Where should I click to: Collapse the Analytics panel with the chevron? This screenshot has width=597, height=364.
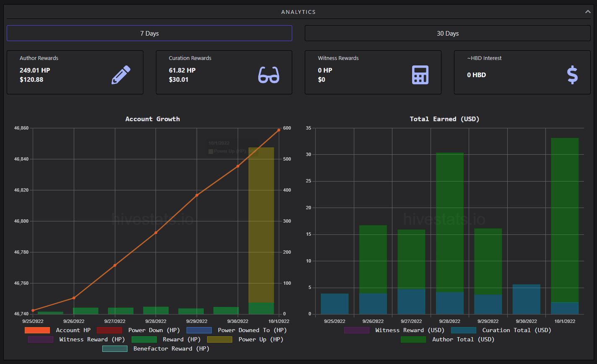(588, 12)
